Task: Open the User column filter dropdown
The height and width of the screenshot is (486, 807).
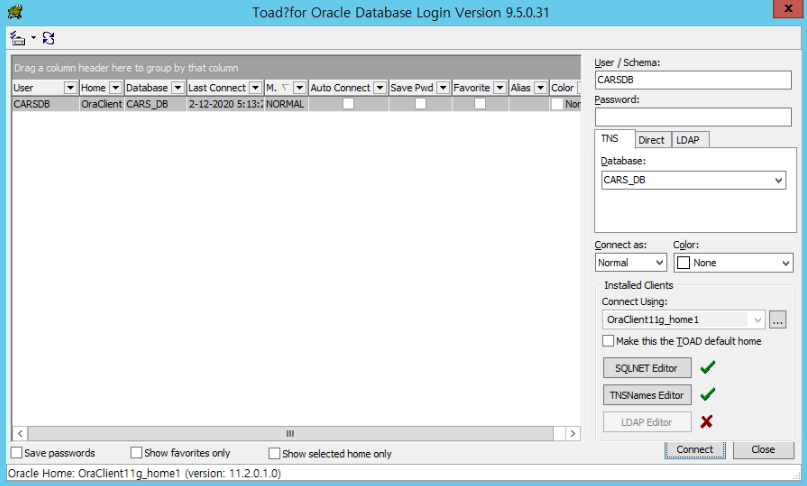Action: tap(71, 88)
